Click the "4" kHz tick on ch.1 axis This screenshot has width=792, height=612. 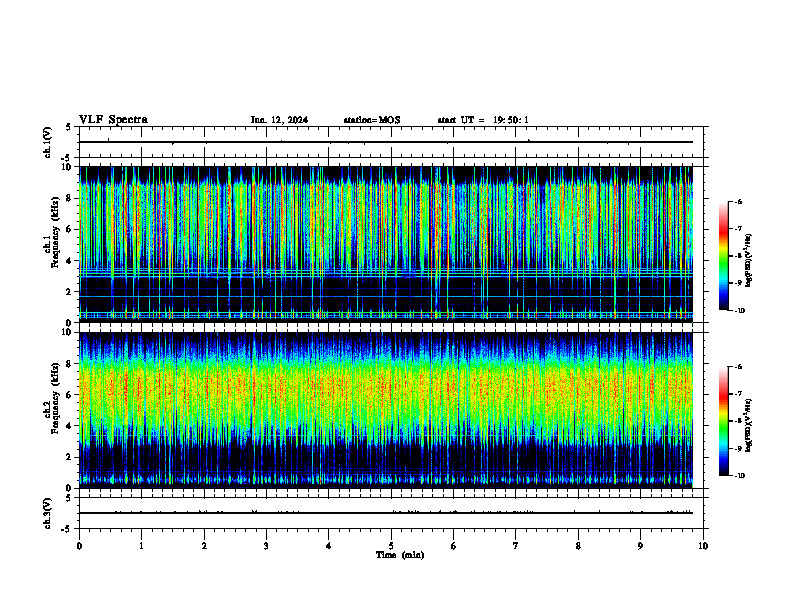tap(70, 261)
